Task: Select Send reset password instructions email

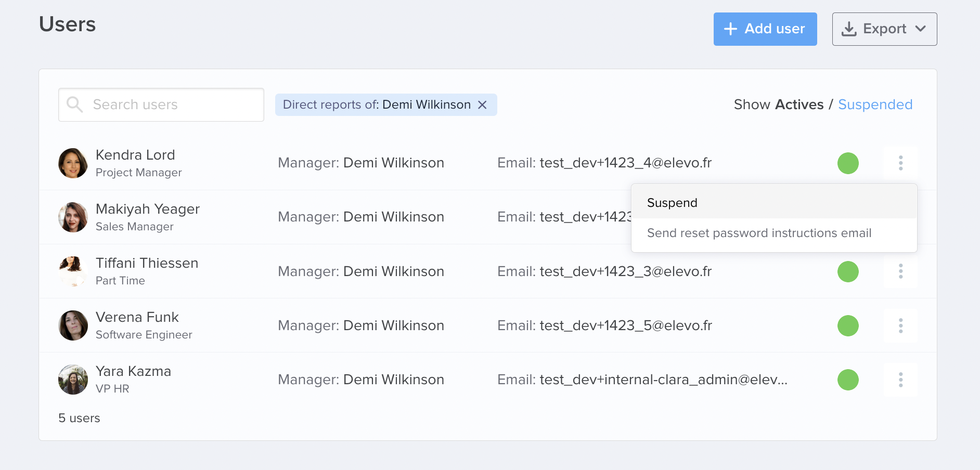Action: pos(774,233)
